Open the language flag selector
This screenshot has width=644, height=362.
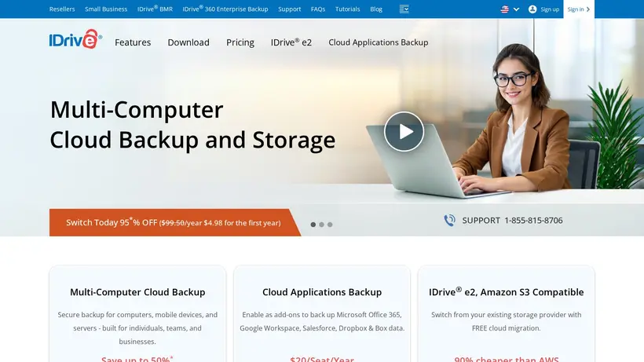510,9
